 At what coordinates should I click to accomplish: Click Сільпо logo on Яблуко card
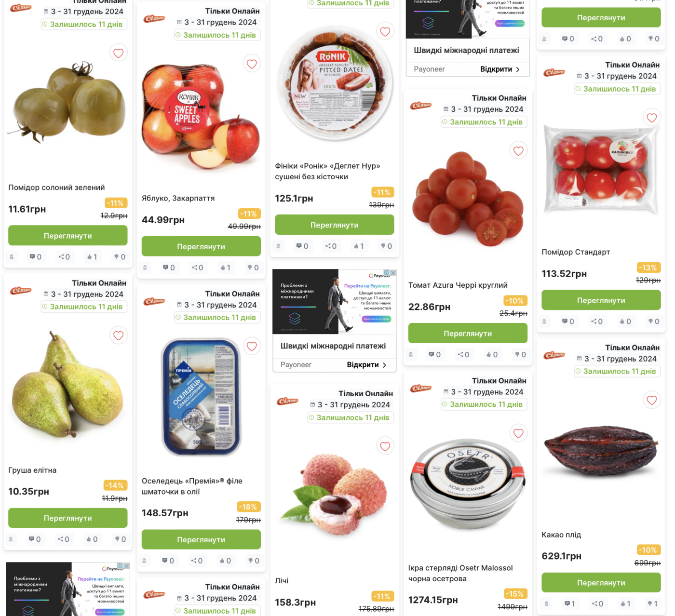(x=154, y=19)
